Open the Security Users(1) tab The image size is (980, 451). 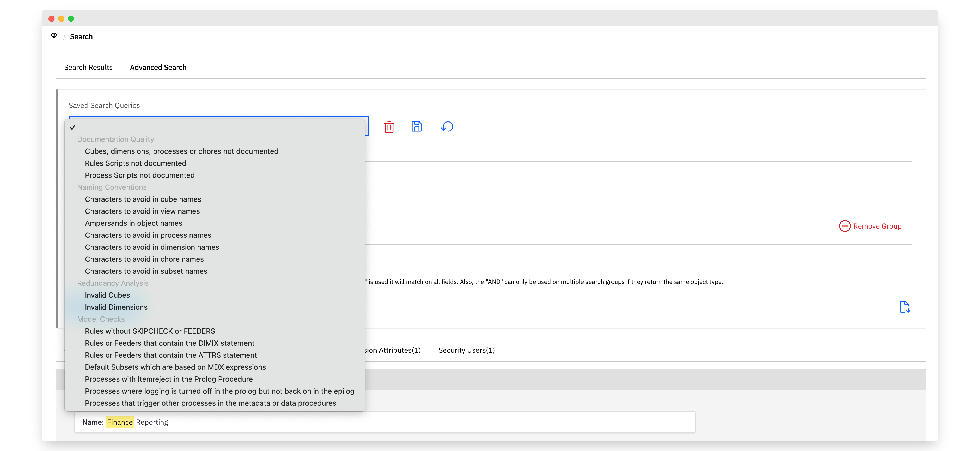(x=467, y=350)
